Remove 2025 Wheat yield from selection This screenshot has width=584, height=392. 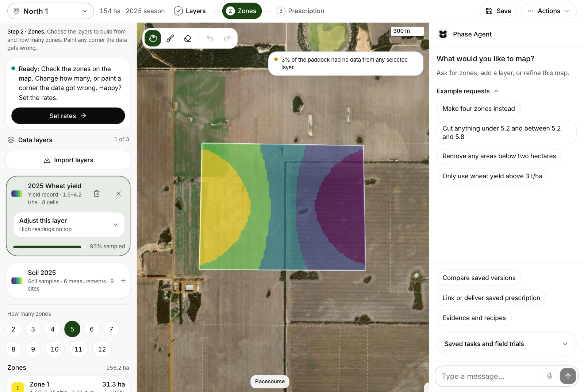[x=119, y=194]
